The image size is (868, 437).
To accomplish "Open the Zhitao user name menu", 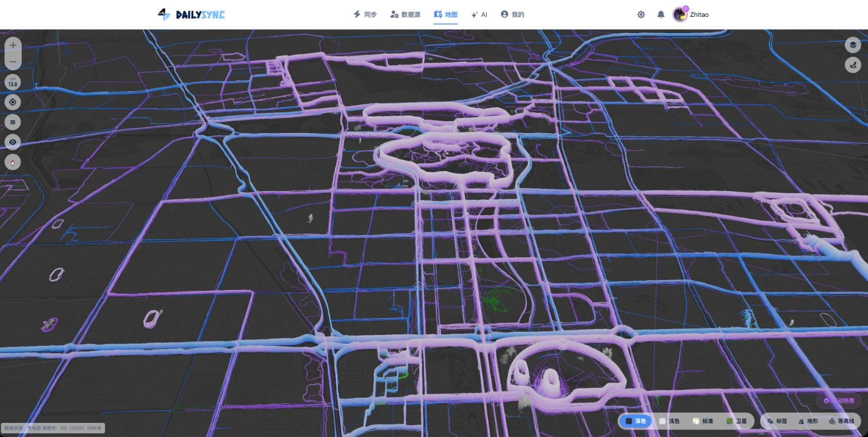I will tap(699, 15).
